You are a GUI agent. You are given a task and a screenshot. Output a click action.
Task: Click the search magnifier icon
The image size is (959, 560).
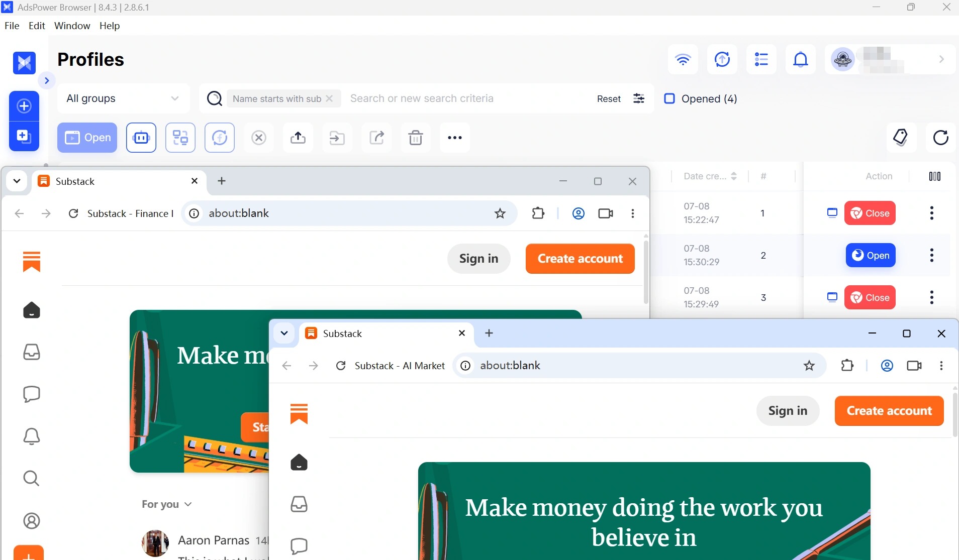[x=215, y=98]
